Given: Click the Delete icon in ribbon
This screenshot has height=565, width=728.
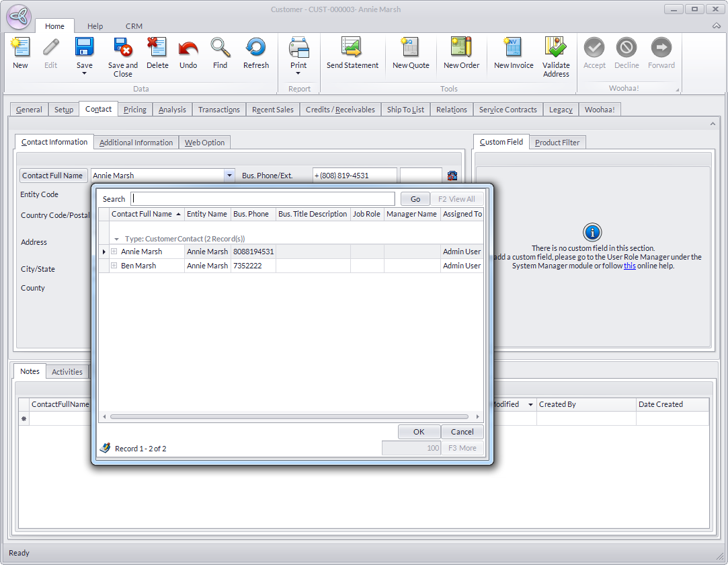Looking at the screenshot, I should click(x=157, y=48).
